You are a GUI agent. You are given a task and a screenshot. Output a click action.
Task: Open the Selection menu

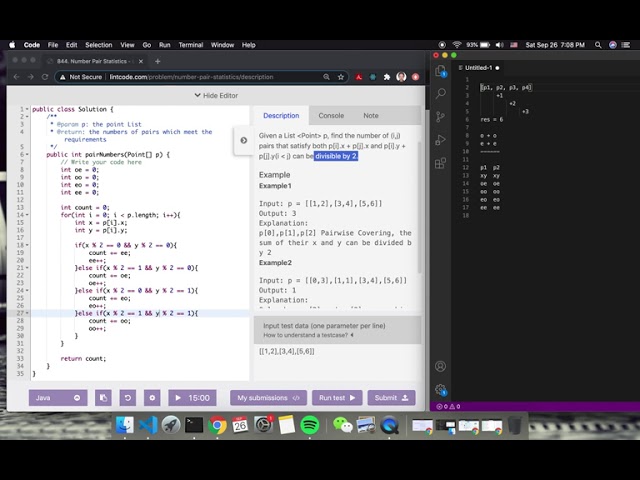98,45
